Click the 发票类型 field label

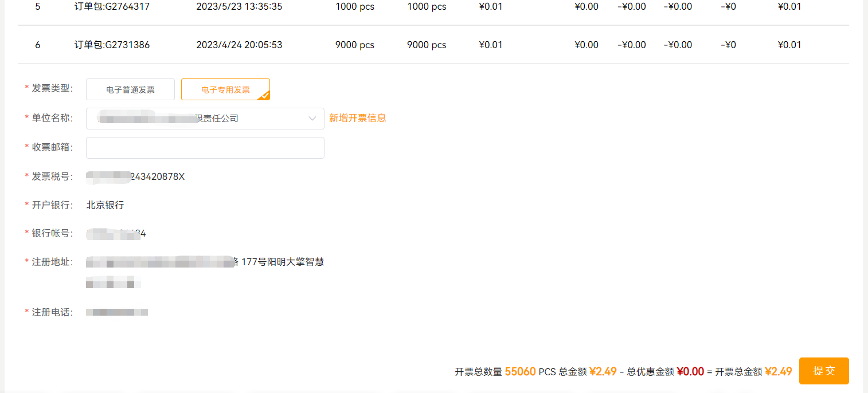(x=52, y=88)
